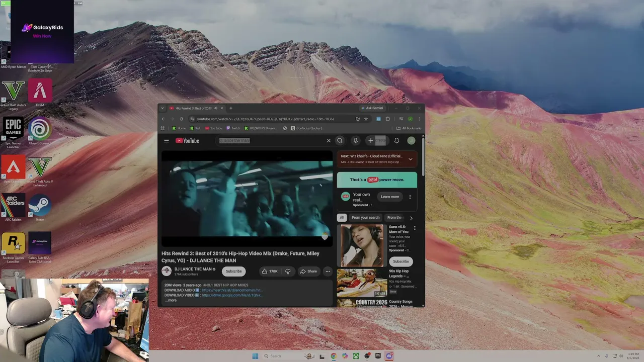Subscribe to DJ LANCE THE MAN

pos(233,271)
